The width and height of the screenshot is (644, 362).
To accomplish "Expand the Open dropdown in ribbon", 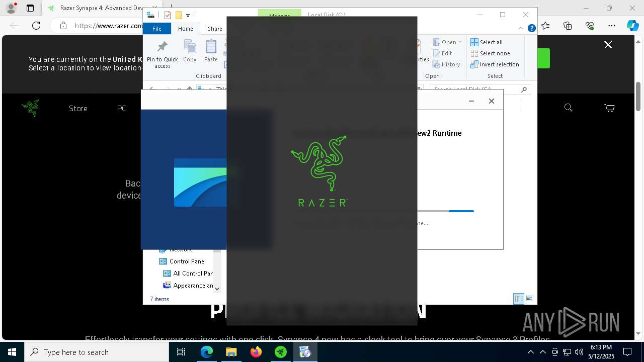I will point(447,42).
